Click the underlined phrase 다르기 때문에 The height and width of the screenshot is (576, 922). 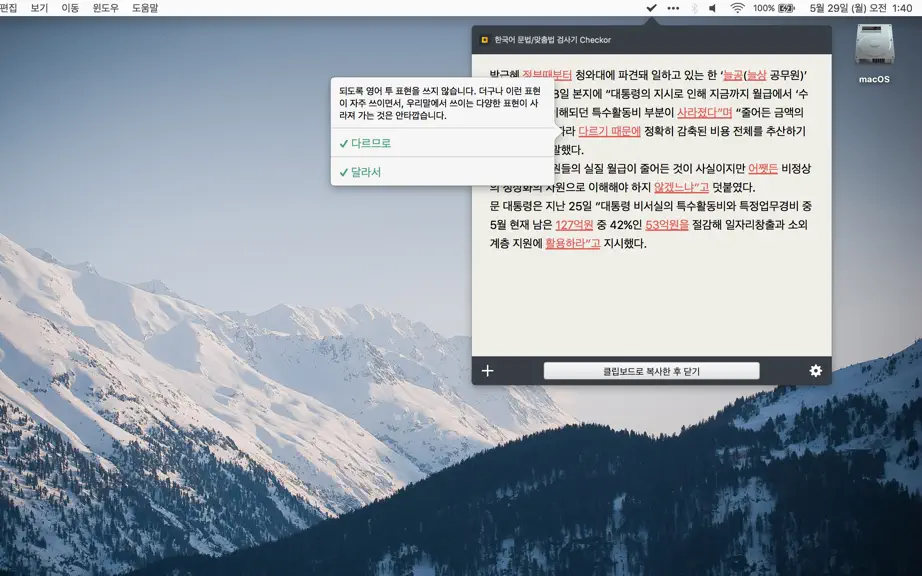[x=609, y=131]
